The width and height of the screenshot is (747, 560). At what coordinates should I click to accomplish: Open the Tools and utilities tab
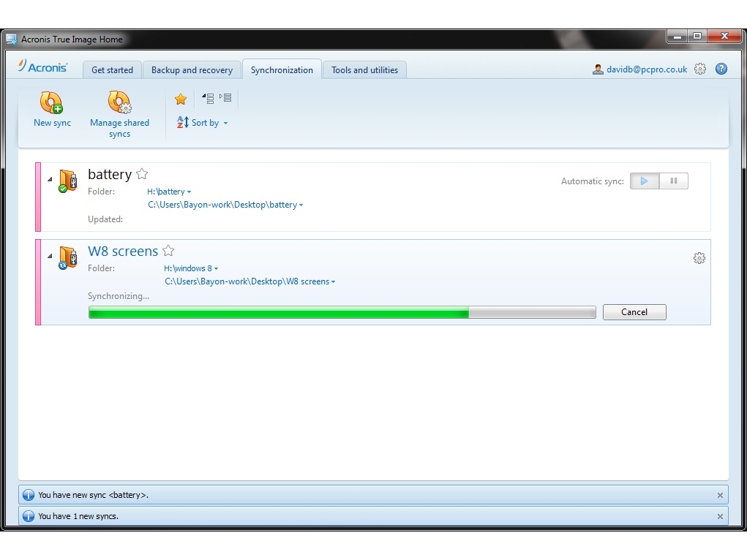(364, 70)
